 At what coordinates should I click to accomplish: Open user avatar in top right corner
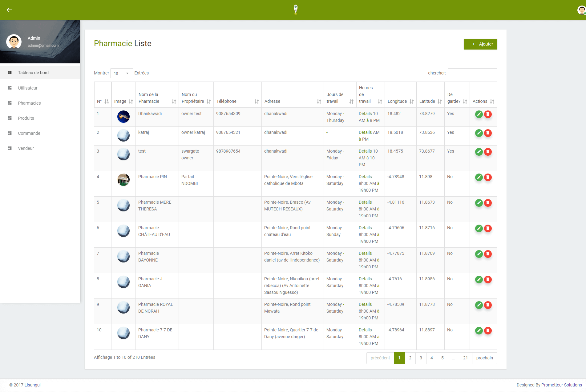(581, 10)
